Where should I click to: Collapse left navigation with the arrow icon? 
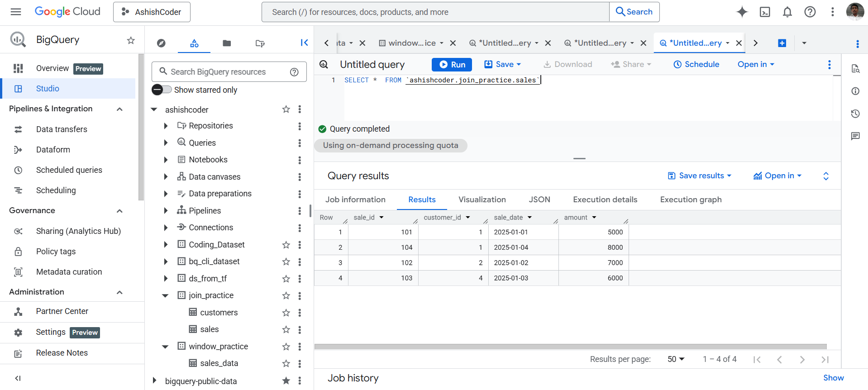18,378
